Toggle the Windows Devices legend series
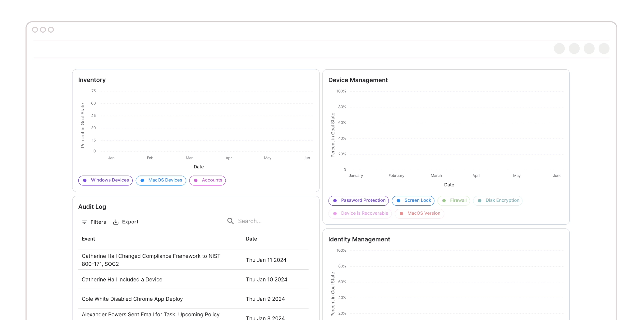 (x=105, y=180)
